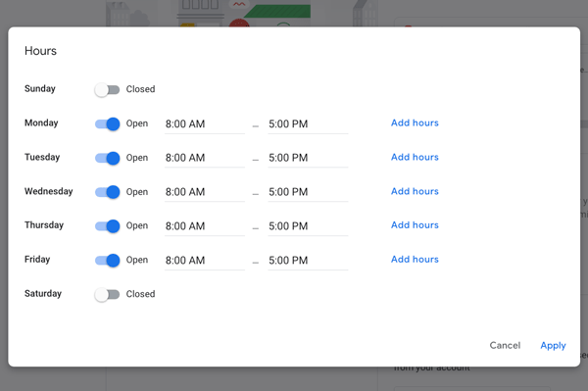Apply the business hours changes

coord(553,346)
